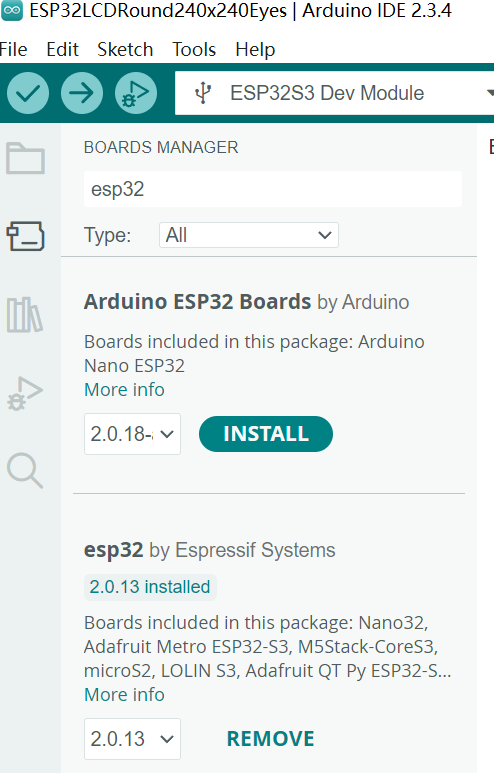Open the Edit menu
The height and width of the screenshot is (773, 494).
coord(63,50)
